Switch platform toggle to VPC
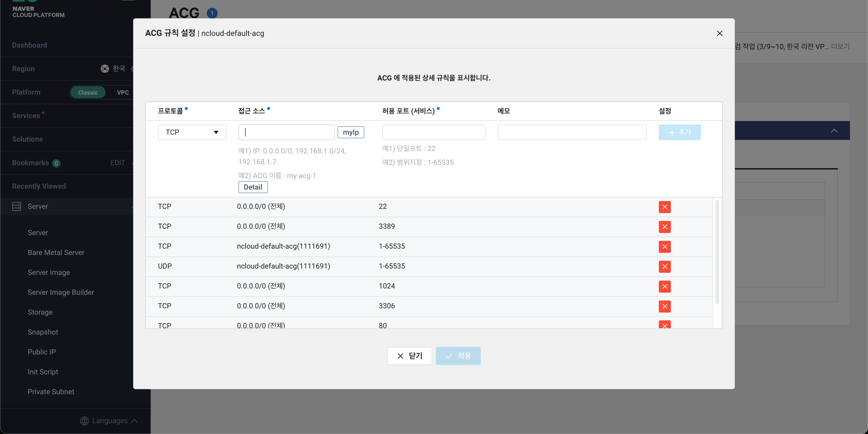 (x=123, y=92)
